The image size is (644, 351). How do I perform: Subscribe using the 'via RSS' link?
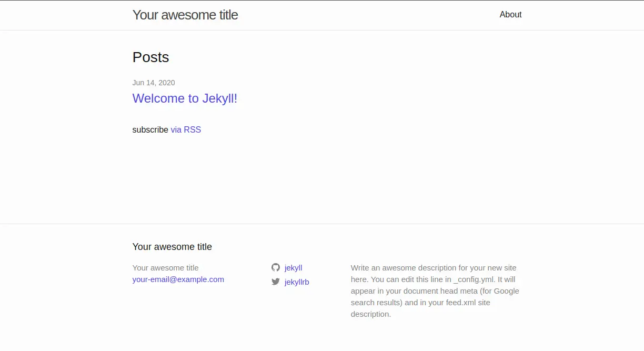tap(186, 129)
